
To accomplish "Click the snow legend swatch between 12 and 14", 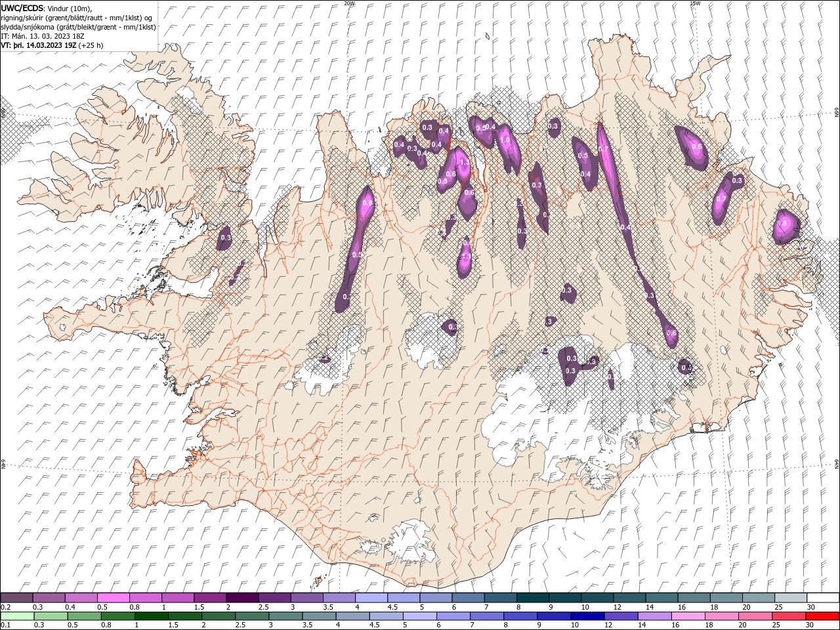I will 629,598.
